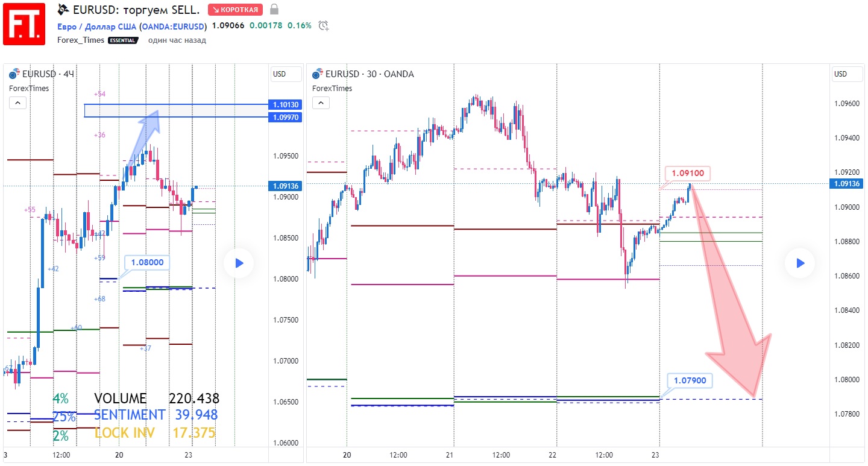Image resolution: width=868 pixels, height=466 pixels.
Task: Open the OANDA:EURUSD ticker link
Action: point(173,26)
